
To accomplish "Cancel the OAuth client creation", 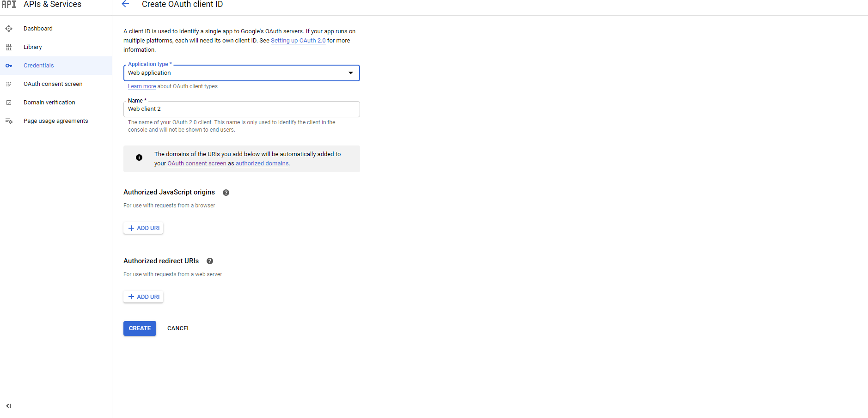I will (x=178, y=328).
